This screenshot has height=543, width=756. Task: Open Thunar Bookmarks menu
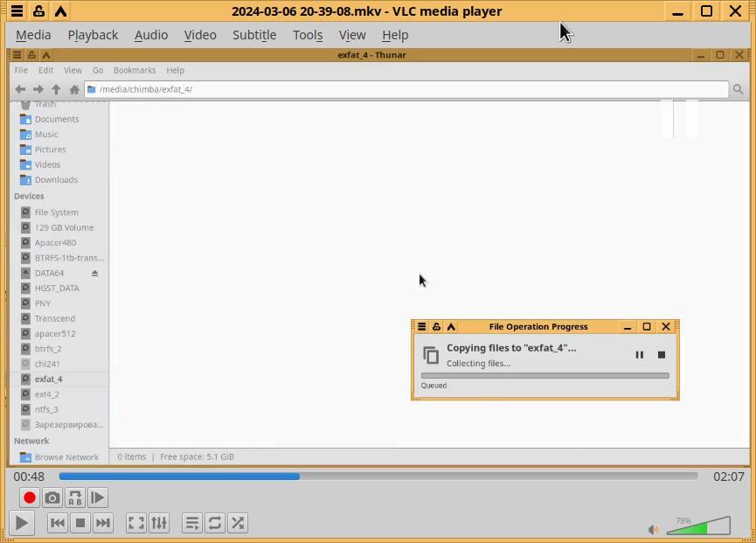[135, 71]
